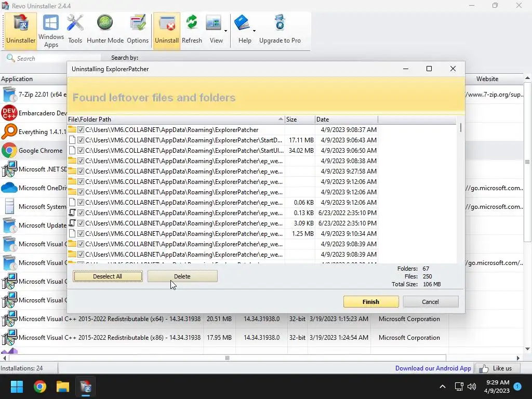
Task: Sort leftovers by Date column
Action: tap(346, 119)
